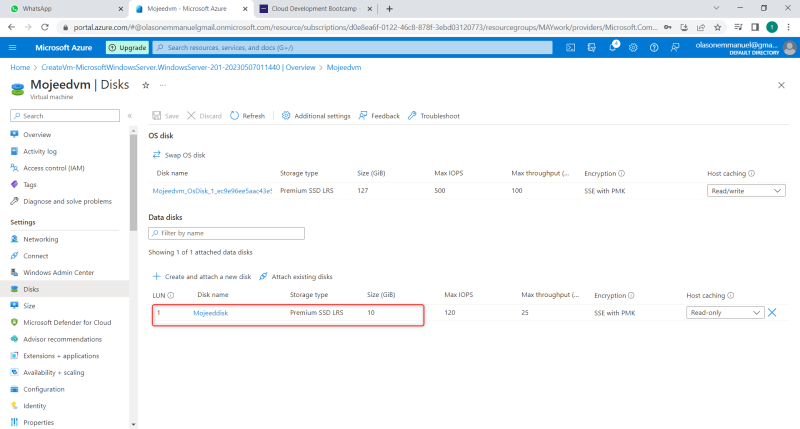Select Disks in the side menu
Image resolution: width=800 pixels, height=429 pixels.
pyautogui.click(x=64, y=289)
